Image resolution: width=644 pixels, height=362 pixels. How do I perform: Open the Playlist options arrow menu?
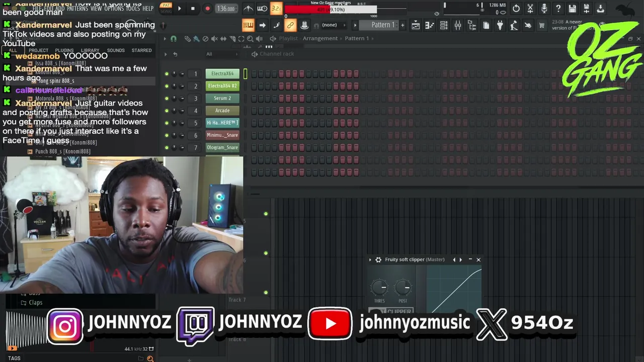(x=165, y=39)
